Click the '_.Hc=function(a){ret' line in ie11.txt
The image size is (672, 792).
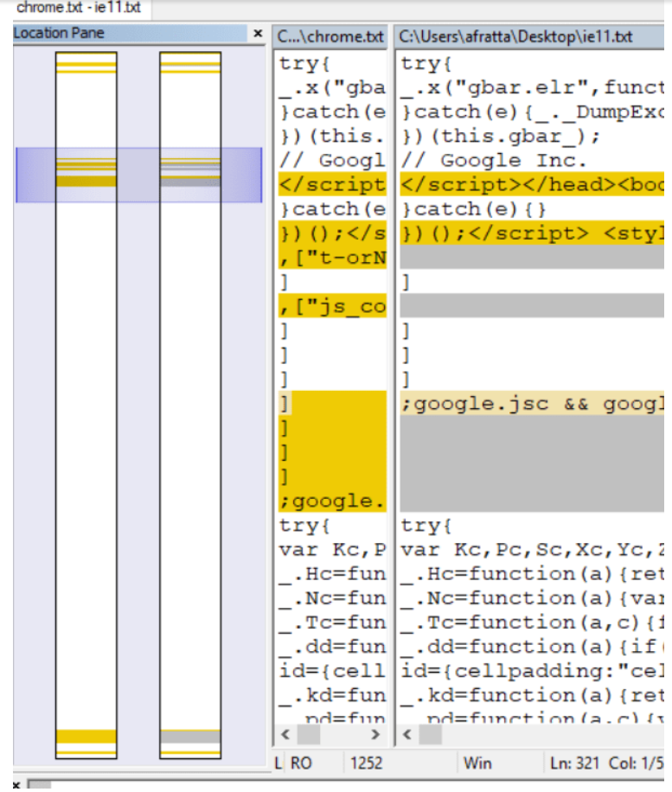[x=532, y=574]
